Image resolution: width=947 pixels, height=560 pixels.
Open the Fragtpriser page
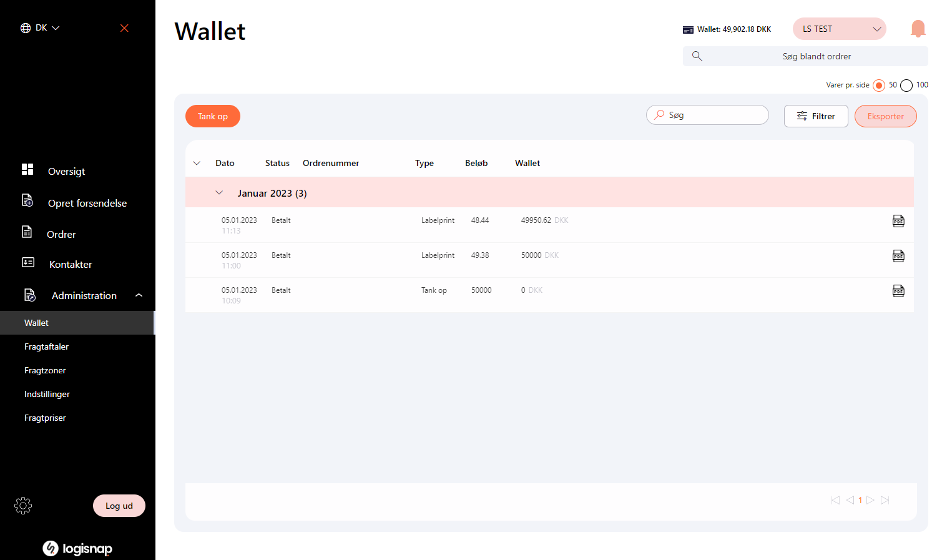45,418
